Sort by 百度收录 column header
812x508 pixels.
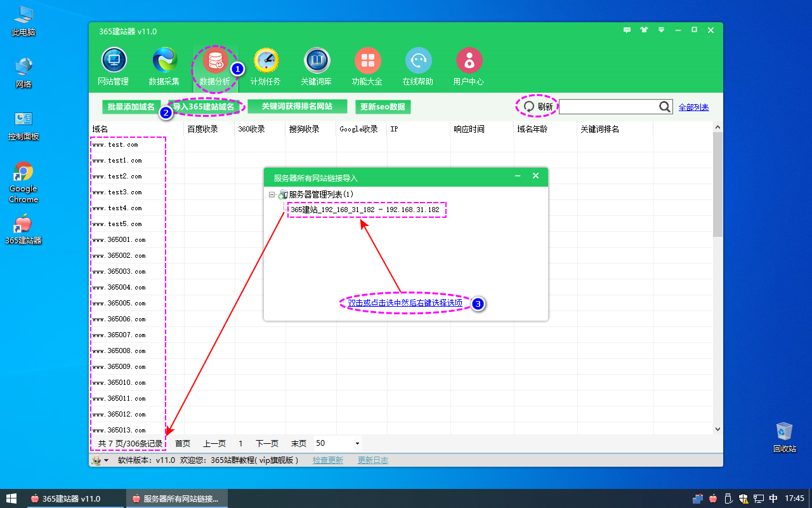209,129
